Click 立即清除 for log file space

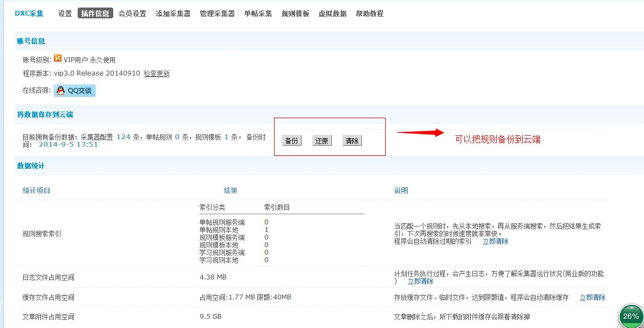click(x=420, y=281)
